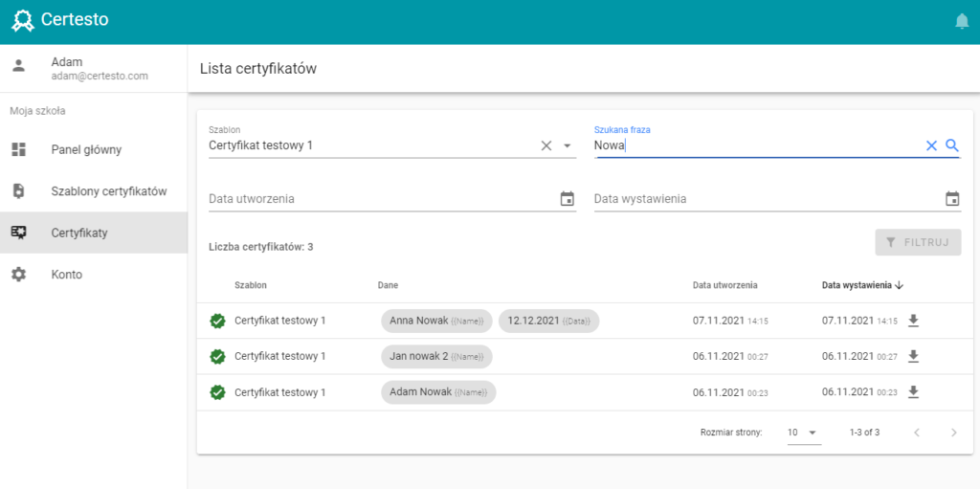Open the Data wystawienia calendar picker
This screenshot has height=489, width=980.
coord(952,199)
